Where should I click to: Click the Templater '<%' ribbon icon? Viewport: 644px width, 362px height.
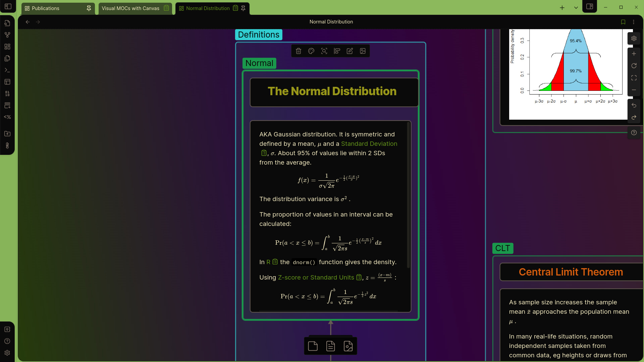[x=7, y=117]
